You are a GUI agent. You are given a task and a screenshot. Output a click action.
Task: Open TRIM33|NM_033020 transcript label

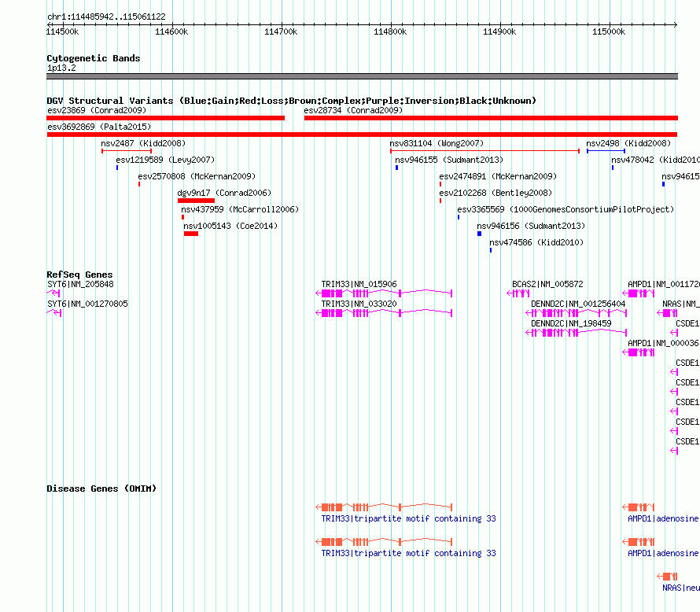pos(359,304)
